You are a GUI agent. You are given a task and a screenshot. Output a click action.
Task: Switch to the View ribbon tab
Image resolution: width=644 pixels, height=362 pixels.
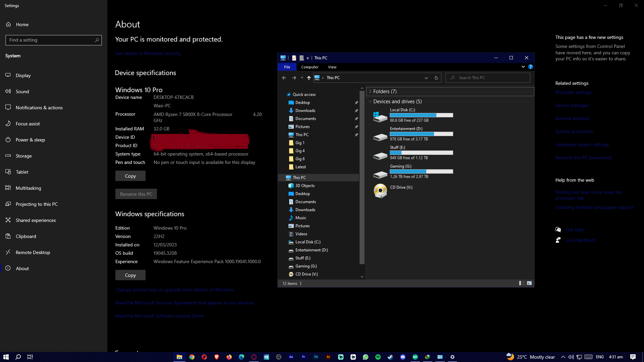pyautogui.click(x=332, y=67)
